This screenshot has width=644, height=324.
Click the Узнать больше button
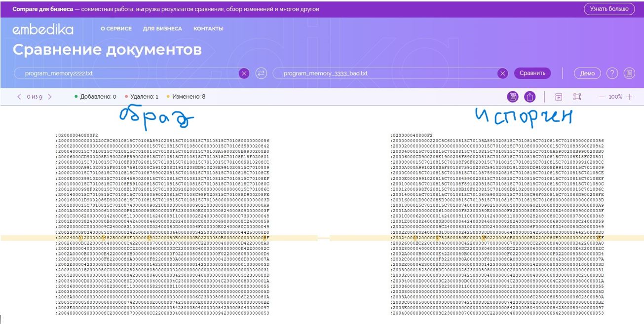(x=609, y=9)
